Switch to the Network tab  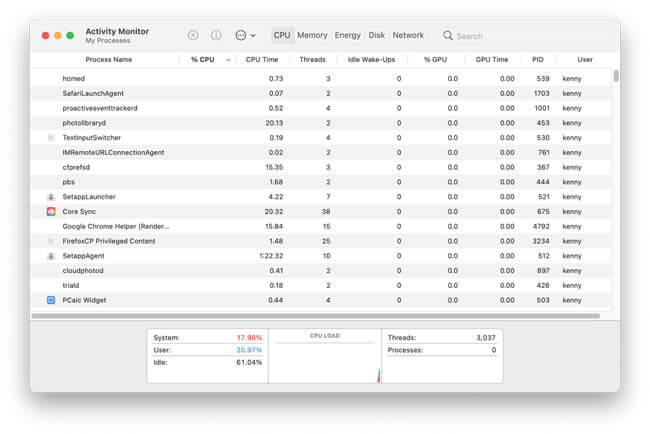(408, 35)
